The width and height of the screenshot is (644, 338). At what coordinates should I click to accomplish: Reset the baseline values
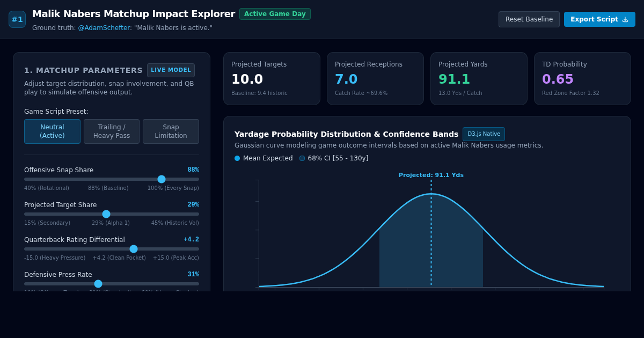(x=529, y=19)
